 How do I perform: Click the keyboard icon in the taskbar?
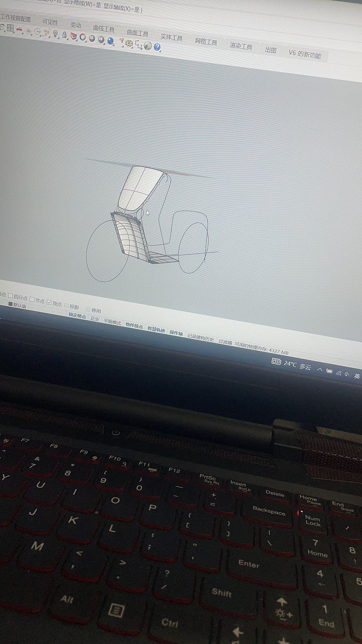point(276,361)
